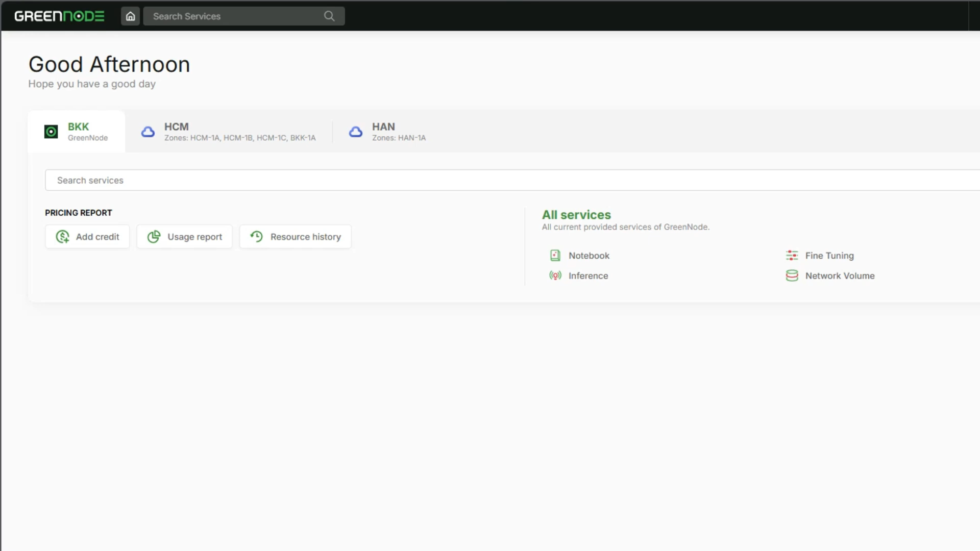
Task: Click the Good Afternoon greeting
Action: click(109, 64)
